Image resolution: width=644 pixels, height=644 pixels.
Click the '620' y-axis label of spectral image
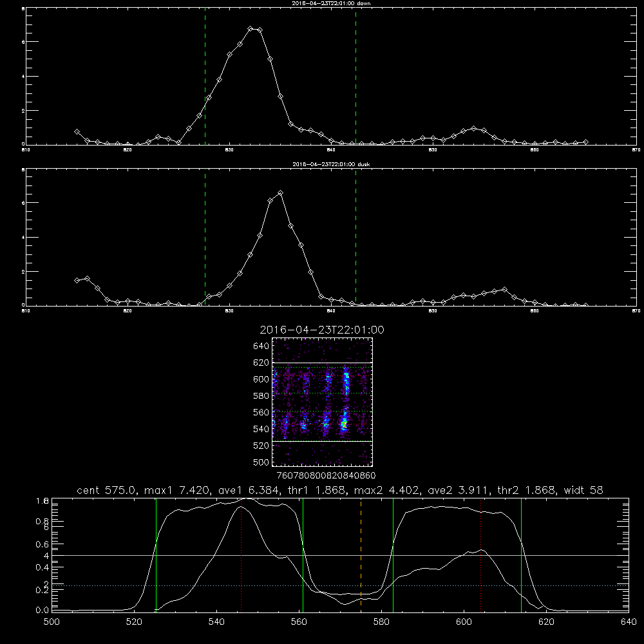tap(261, 363)
